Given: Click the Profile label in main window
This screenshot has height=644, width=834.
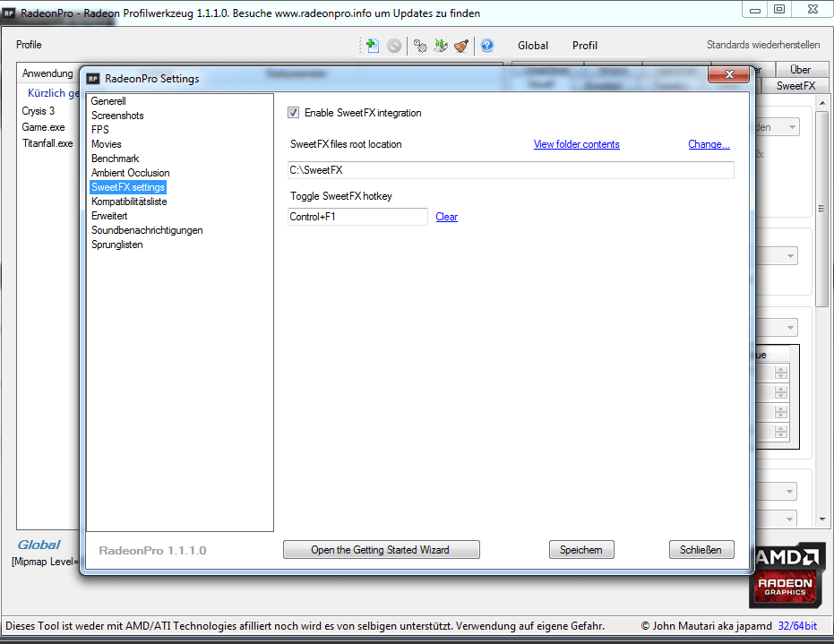Looking at the screenshot, I should [29, 45].
